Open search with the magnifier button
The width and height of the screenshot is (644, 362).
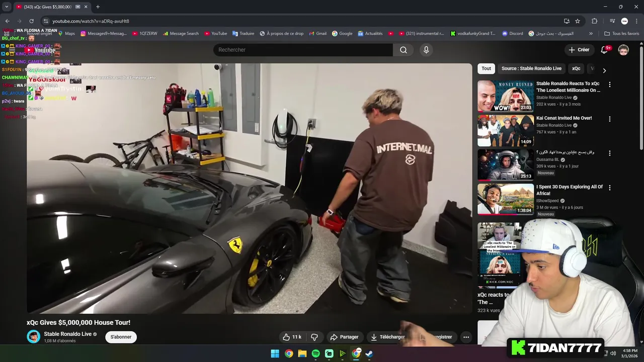404,50
